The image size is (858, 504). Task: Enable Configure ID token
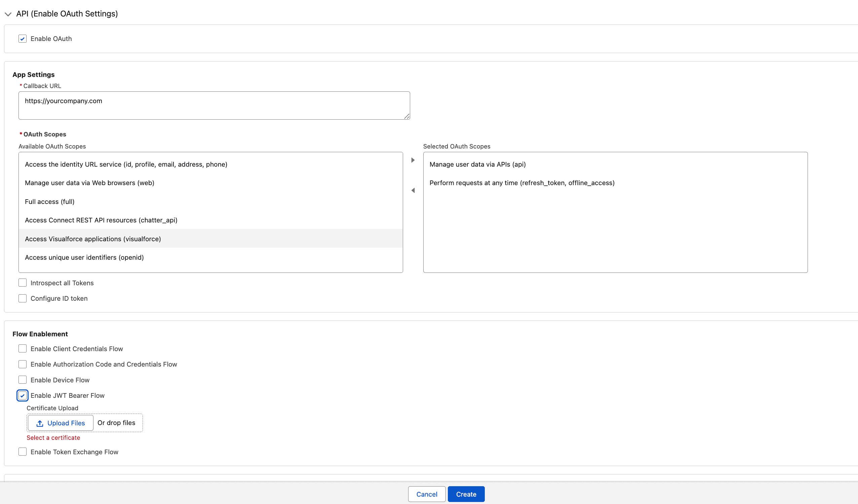coord(22,298)
